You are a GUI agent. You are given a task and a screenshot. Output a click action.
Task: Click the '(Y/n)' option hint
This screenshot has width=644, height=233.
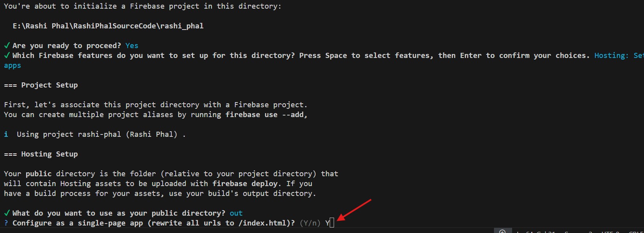coord(310,223)
